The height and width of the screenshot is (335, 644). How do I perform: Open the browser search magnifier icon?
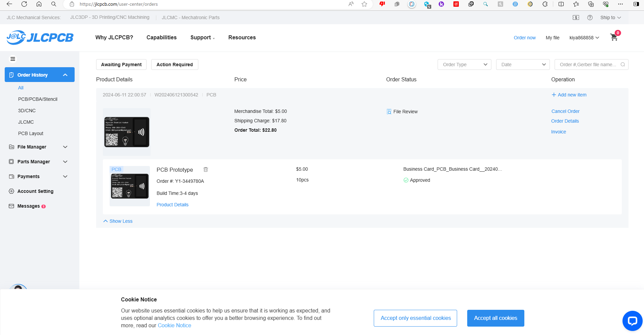pyautogui.click(x=54, y=4)
